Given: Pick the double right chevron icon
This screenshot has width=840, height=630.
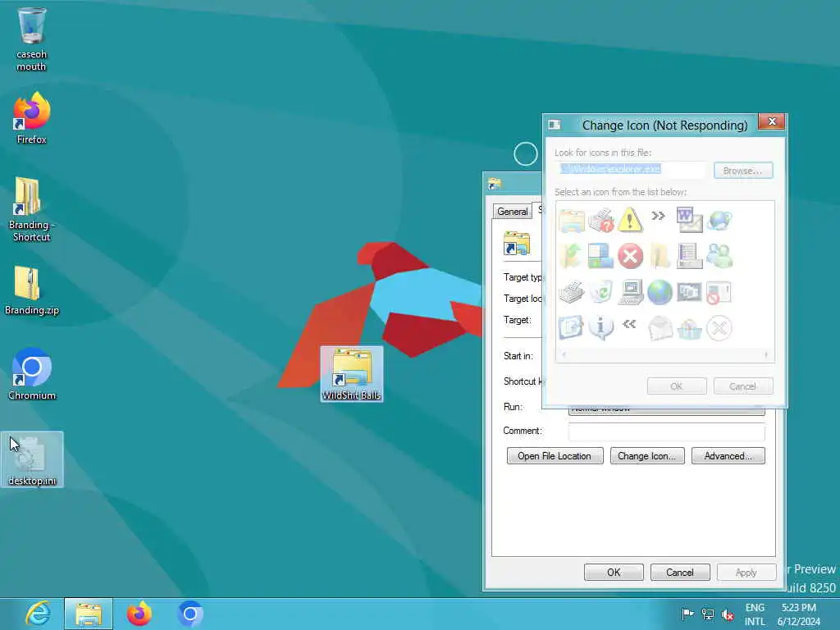Looking at the screenshot, I should point(658,216).
